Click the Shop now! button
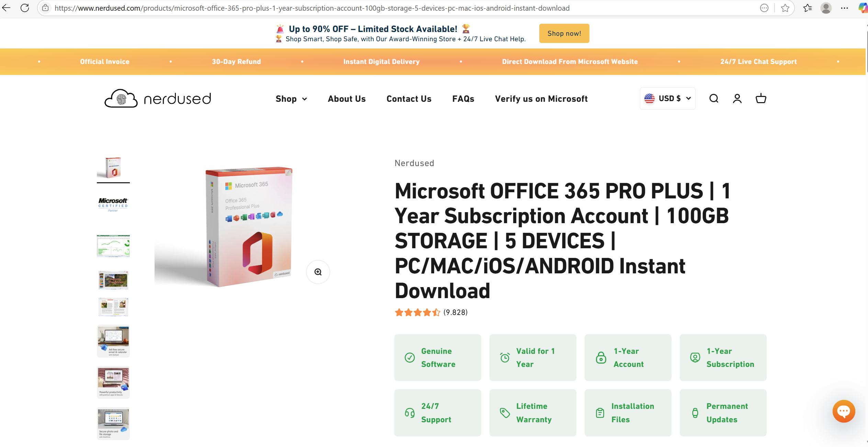The height and width of the screenshot is (447, 868). click(564, 33)
